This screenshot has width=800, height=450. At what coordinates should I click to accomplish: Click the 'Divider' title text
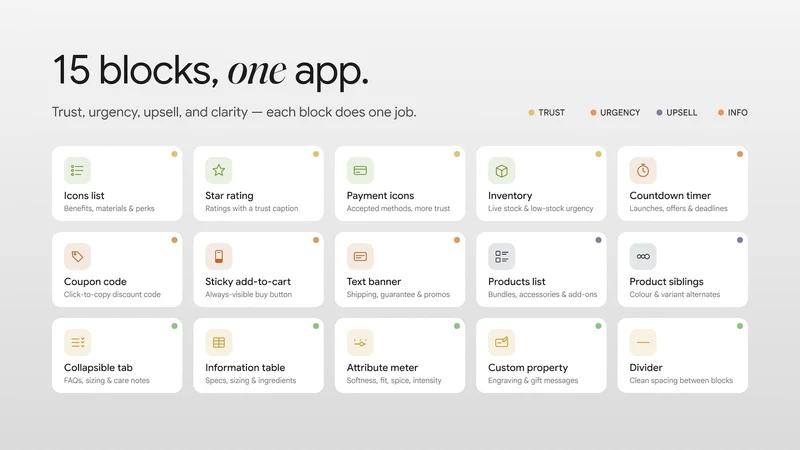(x=645, y=367)
